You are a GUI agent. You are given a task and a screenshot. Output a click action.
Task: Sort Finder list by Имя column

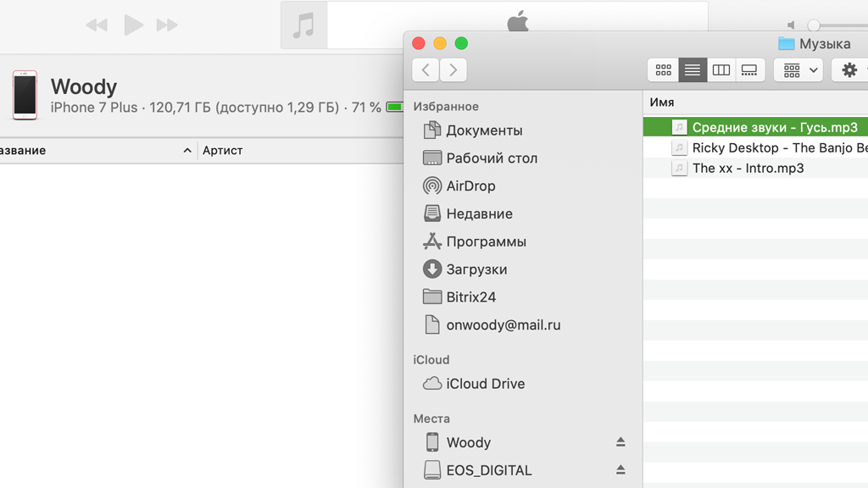[662, 103]
